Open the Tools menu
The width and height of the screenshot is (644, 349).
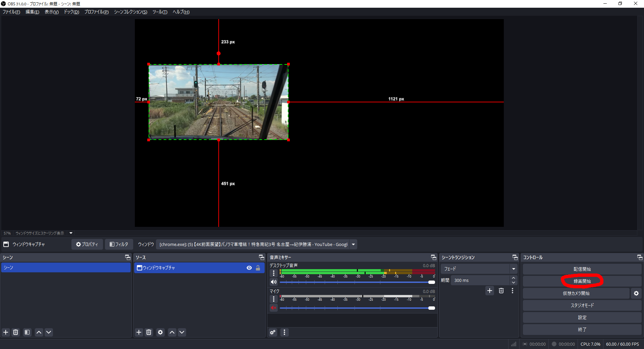pyautogui.click(x=160, y=12)
